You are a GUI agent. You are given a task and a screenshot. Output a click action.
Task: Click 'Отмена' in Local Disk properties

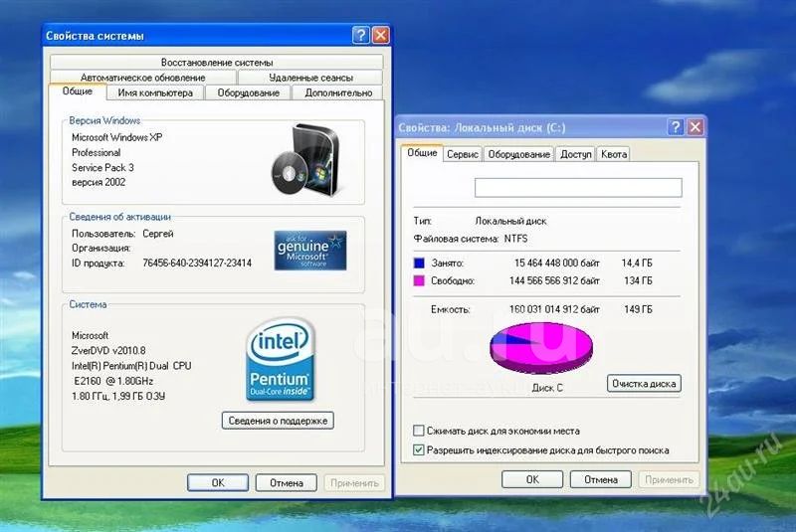tap(601, 479)
